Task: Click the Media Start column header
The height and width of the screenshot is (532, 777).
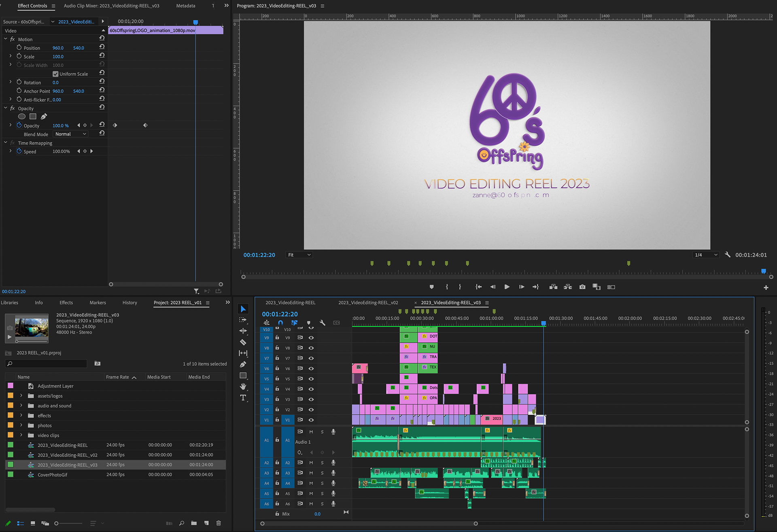Action: pyautogui.click(x=159, y=377)
